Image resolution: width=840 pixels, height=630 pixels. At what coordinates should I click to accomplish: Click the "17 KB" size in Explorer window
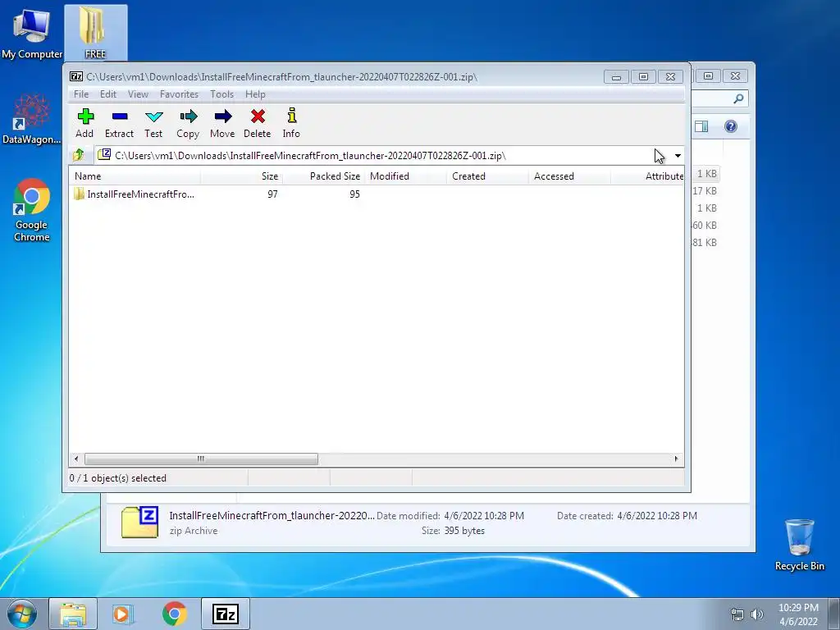(x=705, y=190)
